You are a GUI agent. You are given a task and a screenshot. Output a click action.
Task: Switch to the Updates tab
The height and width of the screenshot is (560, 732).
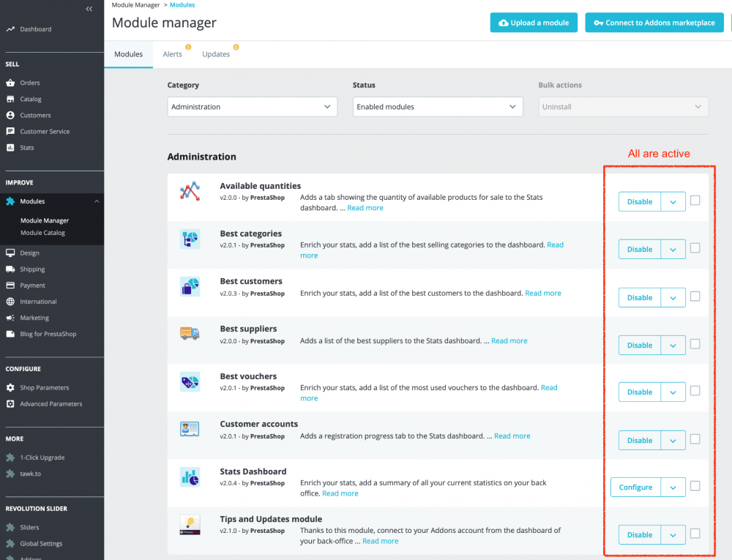[x=216, y=54]
